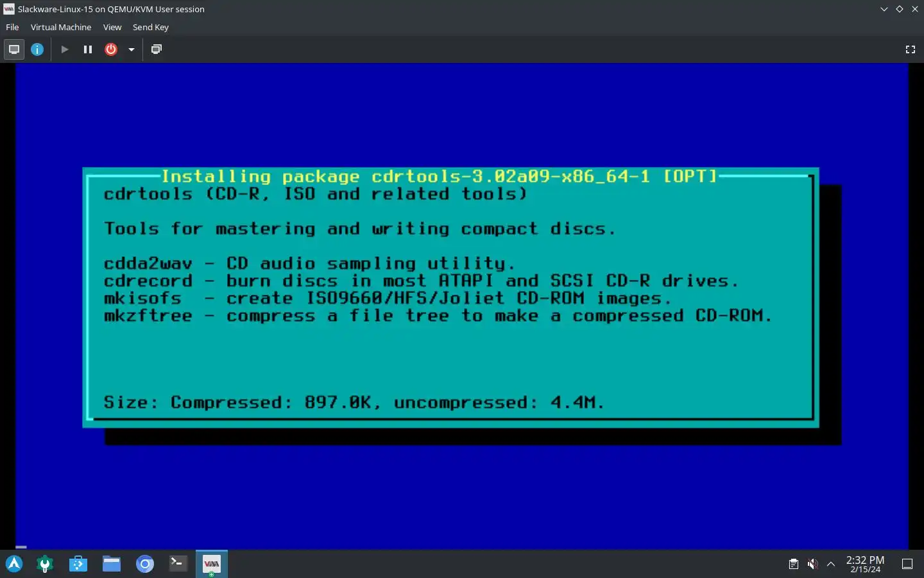This screenshot has width=924, height=578.
Task: Minimize the virt-manager window
Action: click(x=884, y=9)
